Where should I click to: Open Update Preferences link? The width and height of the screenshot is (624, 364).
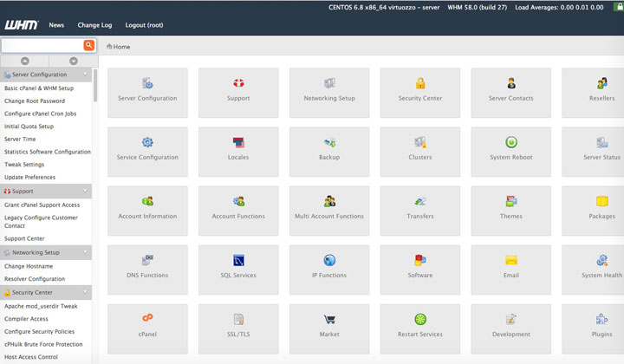(29, 178)
